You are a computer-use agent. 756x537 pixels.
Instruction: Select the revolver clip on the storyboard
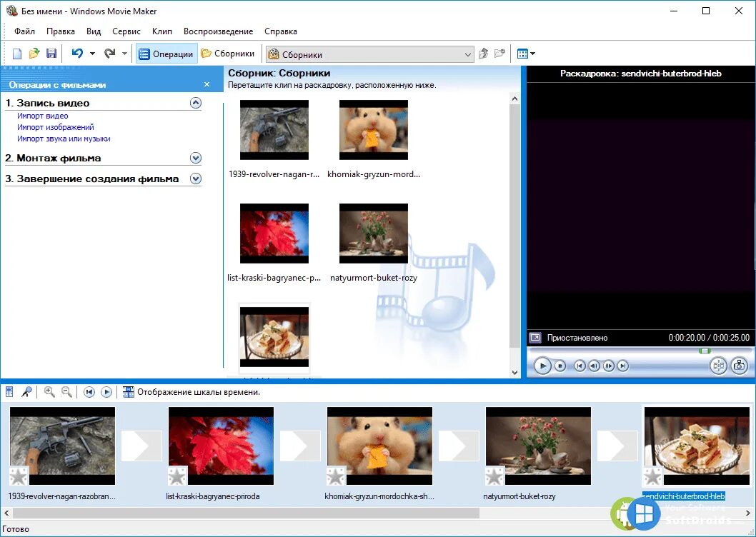63,446
